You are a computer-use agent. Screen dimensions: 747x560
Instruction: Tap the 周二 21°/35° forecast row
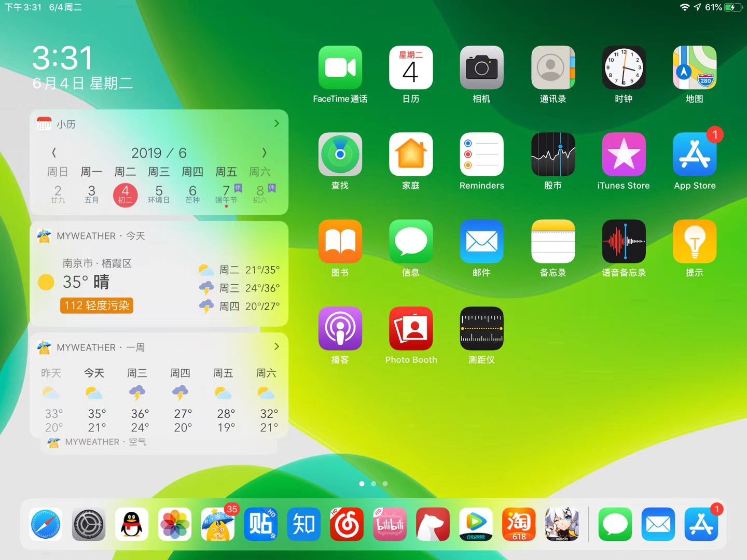tap(240, 270)
